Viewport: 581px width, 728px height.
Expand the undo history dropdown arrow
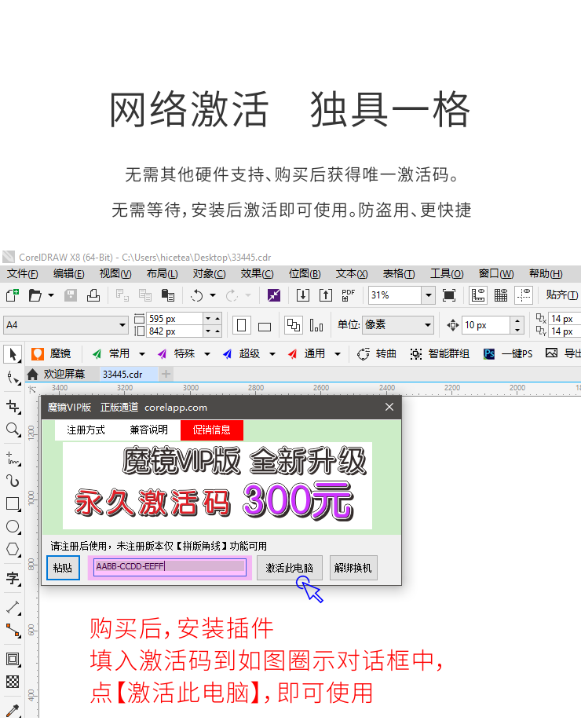(213, 295)
